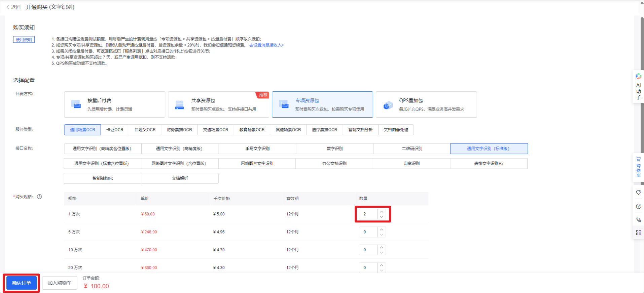Switch to 文档图像处理 service type
Screen dimensions: 644x293
(x=396, y=130)
